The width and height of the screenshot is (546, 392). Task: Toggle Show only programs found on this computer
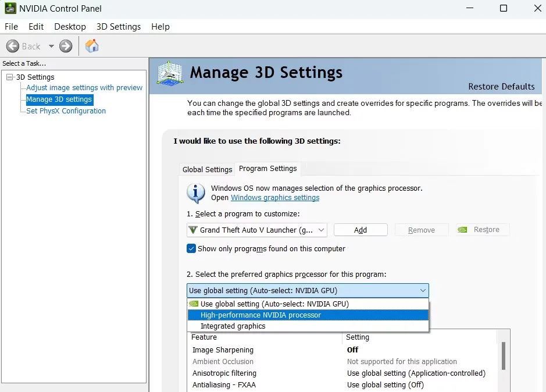point(191,248)
